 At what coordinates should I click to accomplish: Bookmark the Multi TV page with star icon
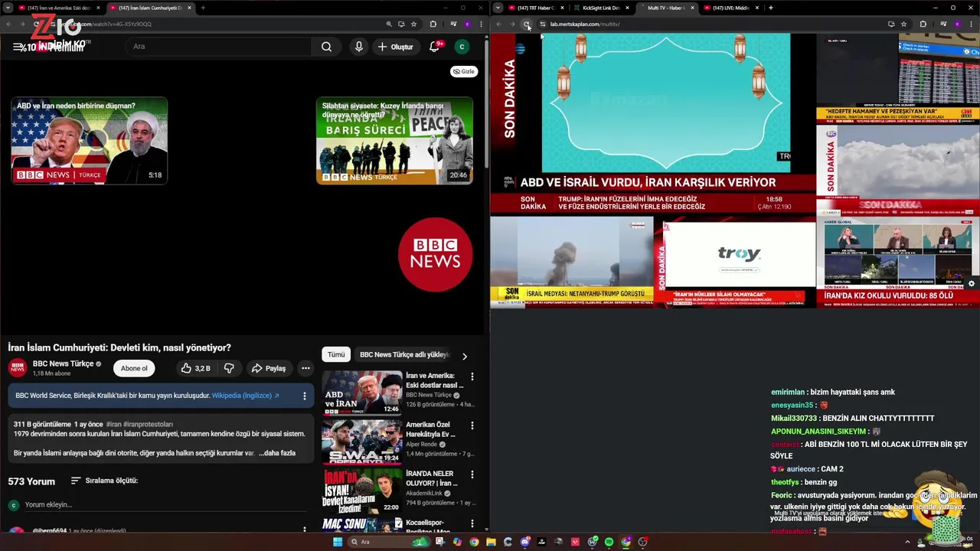(x=904, y=24)
